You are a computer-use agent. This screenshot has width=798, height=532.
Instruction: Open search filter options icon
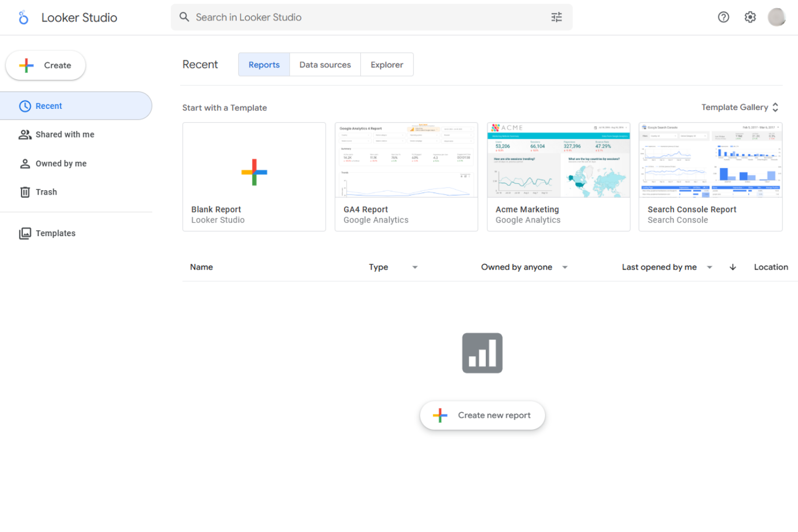tap(556, 17)
